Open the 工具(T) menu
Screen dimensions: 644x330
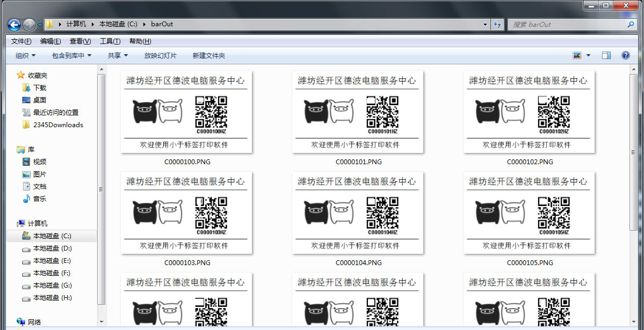tap(110, 41)
